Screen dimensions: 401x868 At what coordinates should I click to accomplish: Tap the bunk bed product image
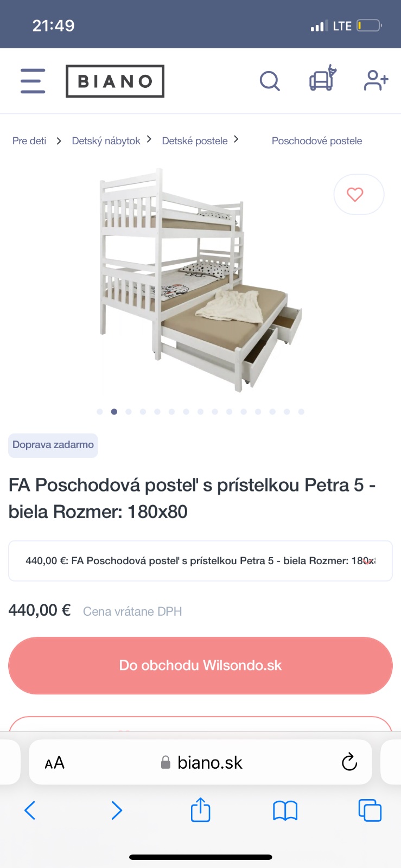pyautogui.click(x=200, y=279)
